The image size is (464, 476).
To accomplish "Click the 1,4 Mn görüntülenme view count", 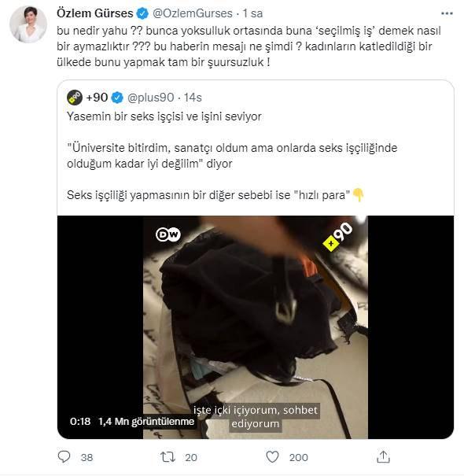I will 146,422.
